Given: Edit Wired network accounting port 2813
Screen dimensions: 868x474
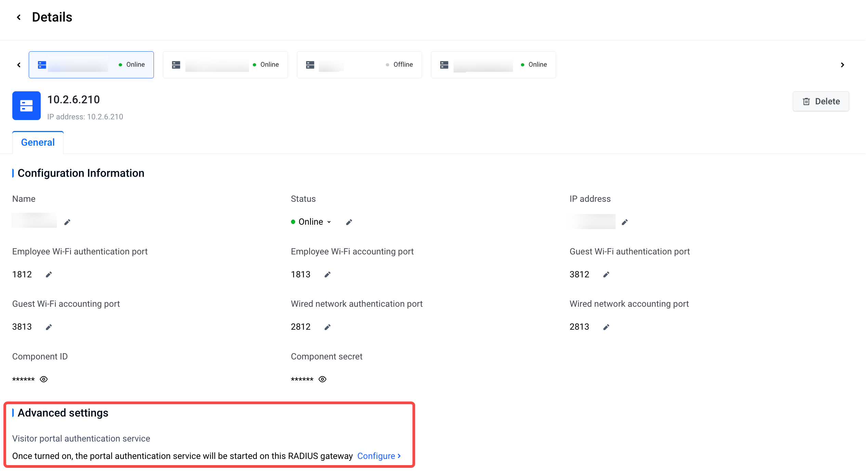Looking at the screenshot, I should click(606, 327).
